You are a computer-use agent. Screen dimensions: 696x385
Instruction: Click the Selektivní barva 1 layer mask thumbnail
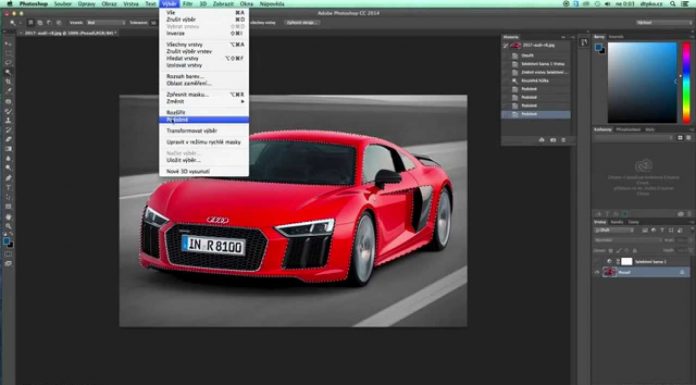point(626,262)
